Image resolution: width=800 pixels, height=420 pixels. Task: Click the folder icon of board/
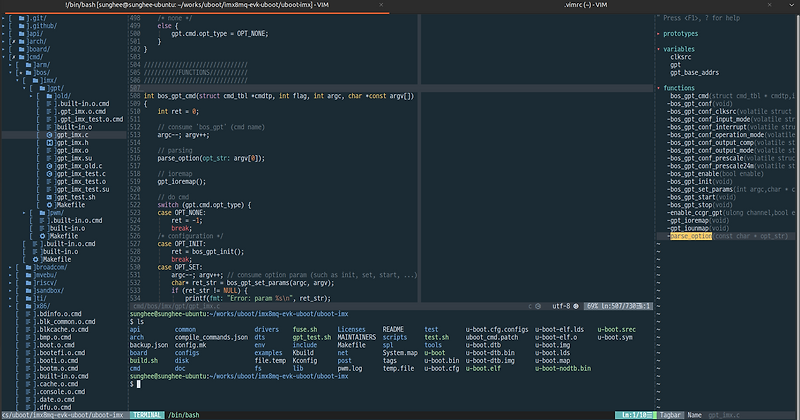click(x=21, y=50)
